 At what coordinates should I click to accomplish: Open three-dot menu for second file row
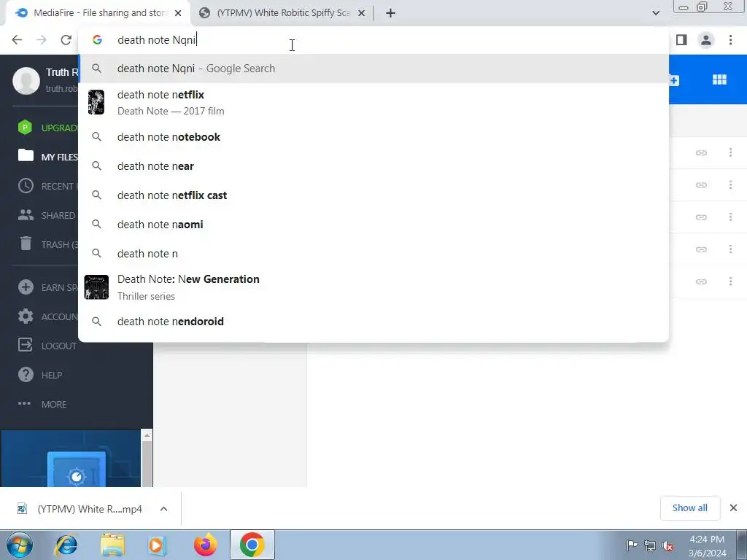pyautogui.click(x=730, y=184)
